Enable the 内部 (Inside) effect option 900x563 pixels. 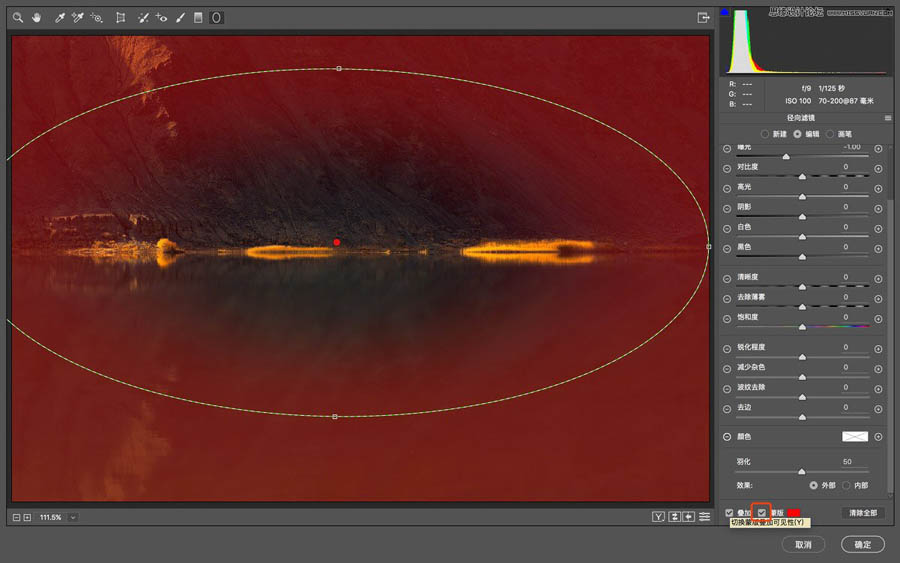click(846, 485)
